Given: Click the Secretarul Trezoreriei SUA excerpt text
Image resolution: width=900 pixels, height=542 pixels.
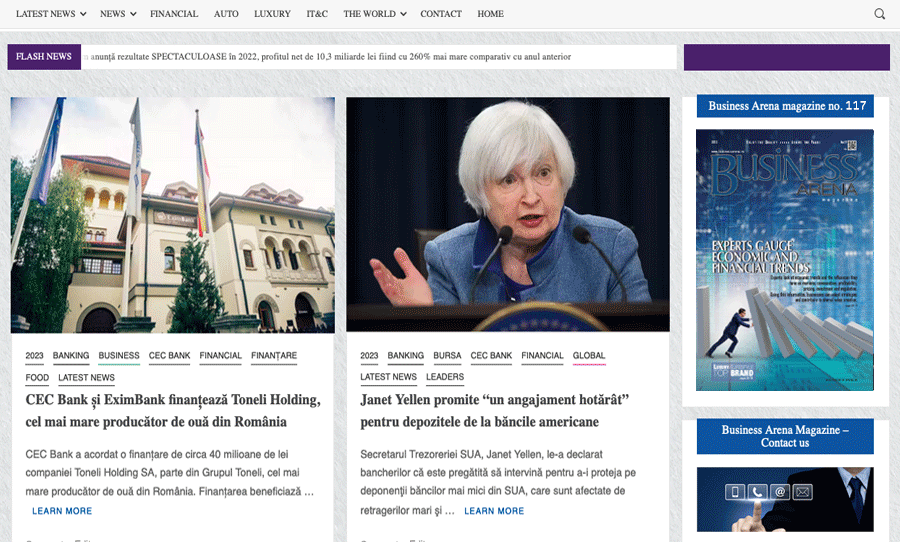Looking at the screenshot, I should (x=498, y=482).
